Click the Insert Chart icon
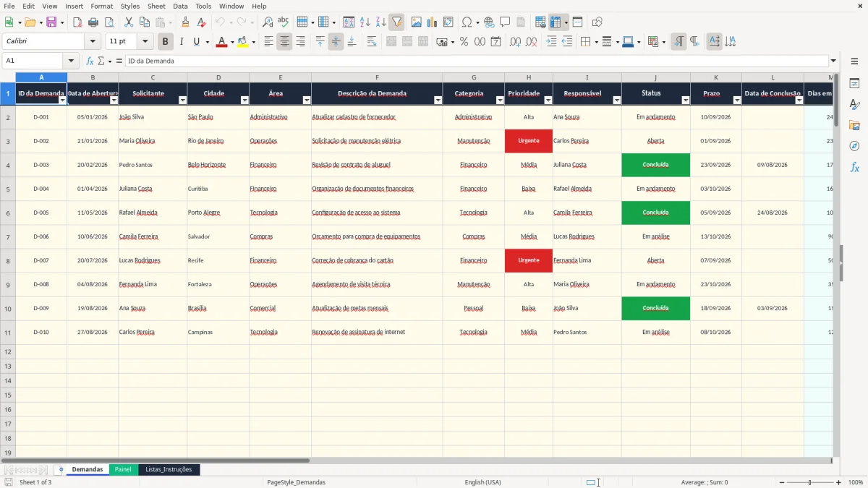This screenshot has height=488, width=868. point(433,22)
